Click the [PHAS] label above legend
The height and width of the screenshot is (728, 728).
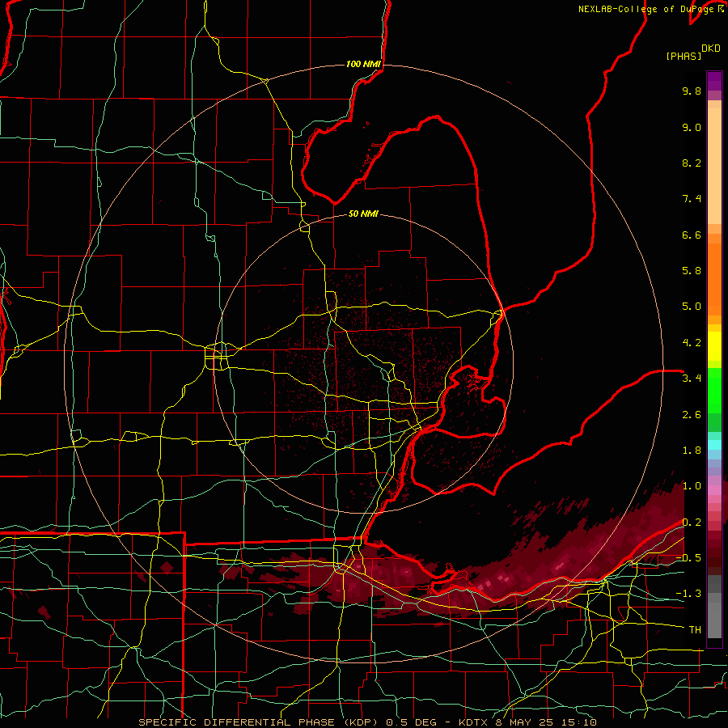pos(684,57)
